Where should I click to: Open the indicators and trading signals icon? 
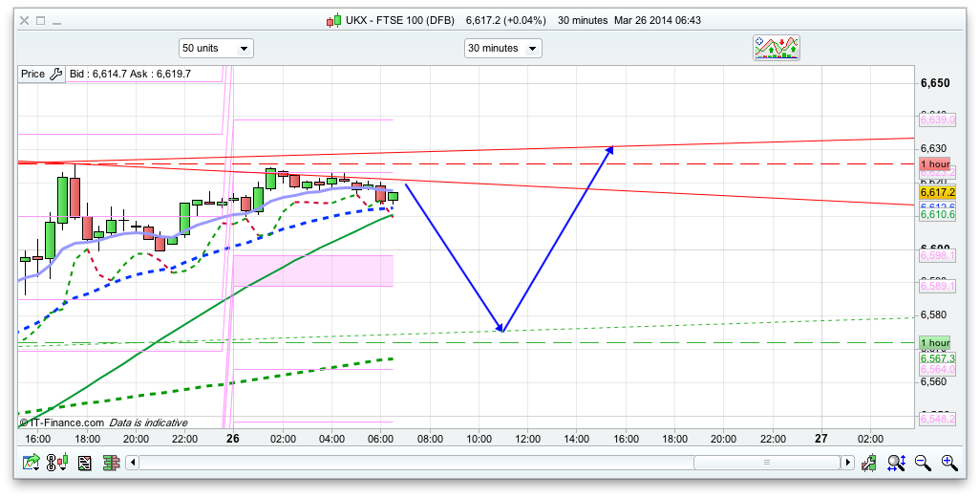coord(776,48)
